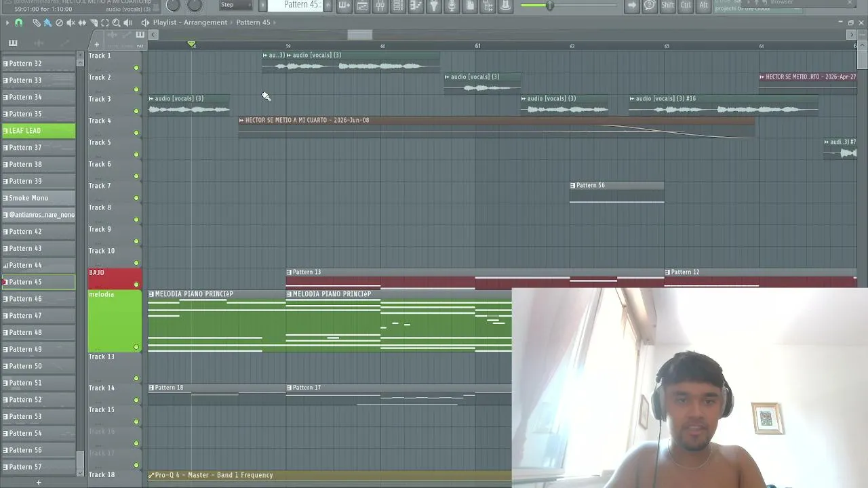Mute Track 4 with its green light
This screenshot has height=488, width=868.
tap(136, 133)
